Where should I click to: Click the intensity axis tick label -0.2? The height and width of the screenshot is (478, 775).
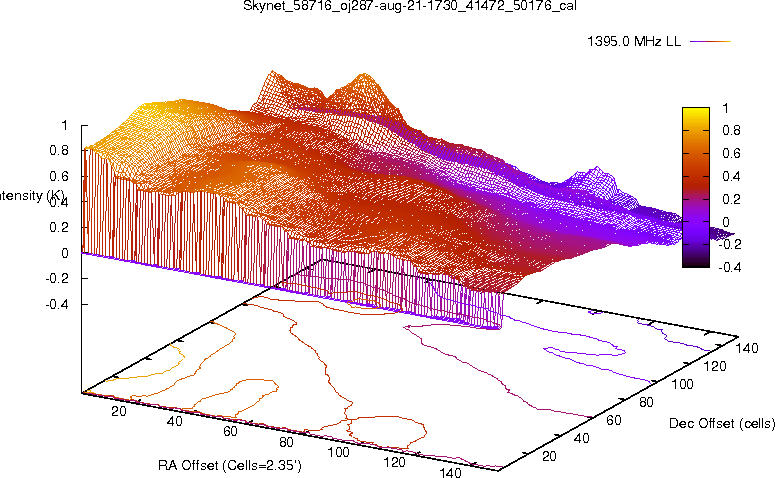pos(57,278)
